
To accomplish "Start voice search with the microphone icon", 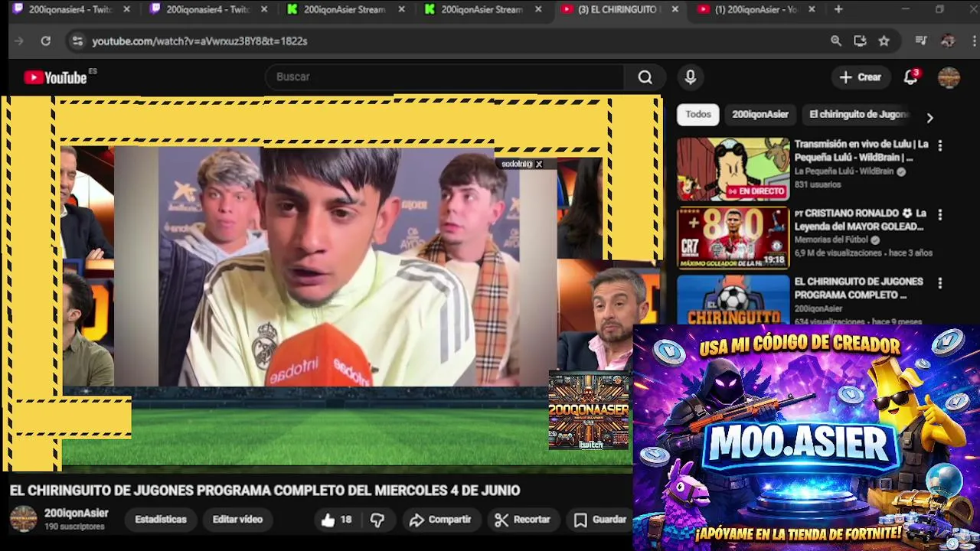I will point(691,77).
